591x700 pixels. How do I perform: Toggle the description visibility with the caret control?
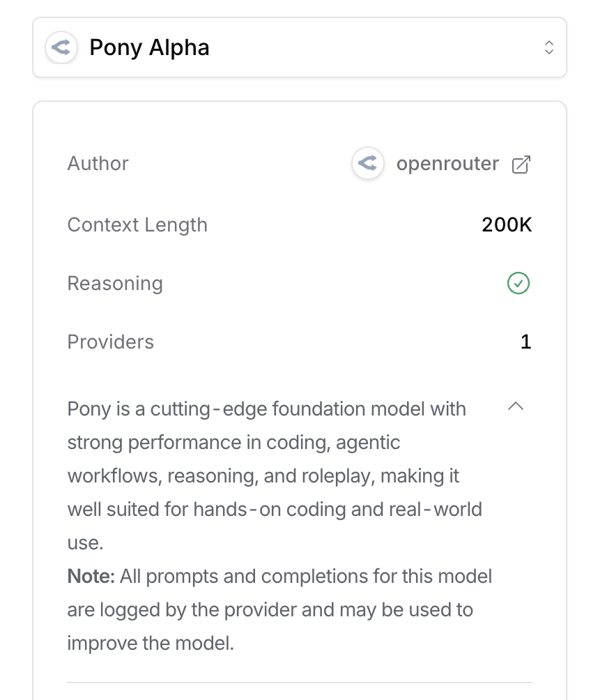tap(515, 406)
